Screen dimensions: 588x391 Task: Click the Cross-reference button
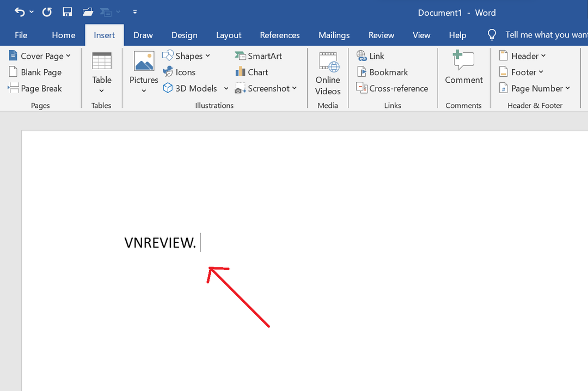point(392,88)
